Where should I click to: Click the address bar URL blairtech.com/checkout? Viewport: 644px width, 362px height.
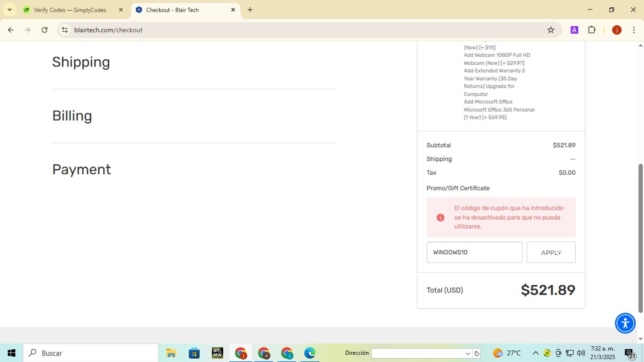[x=108, y=30]
